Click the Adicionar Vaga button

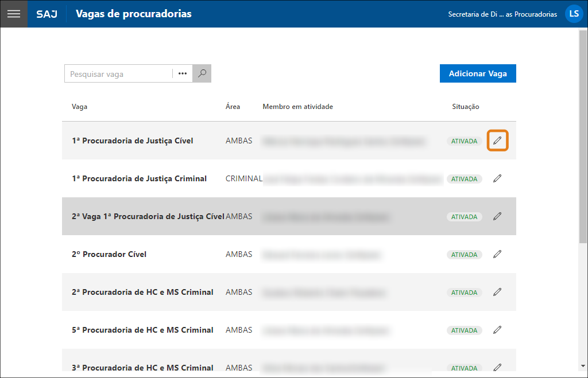click(478, 73)
